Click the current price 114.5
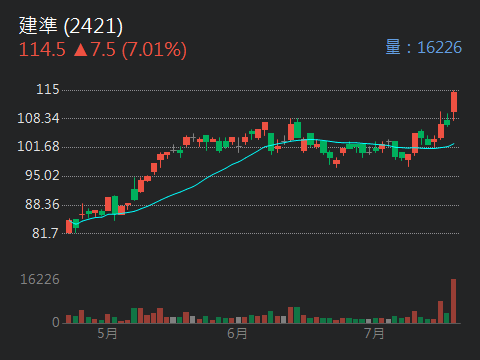This screenshot has width=480, height=360. [x=42, y=50]
